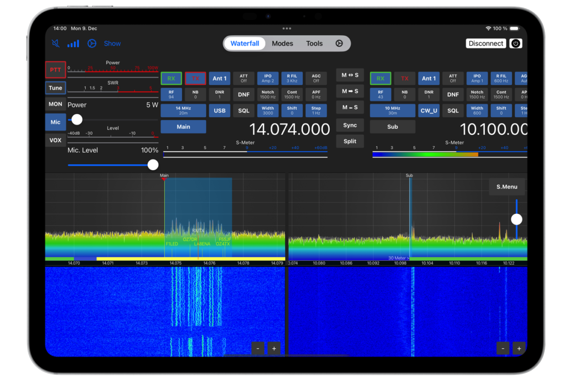Click the signal strength bars icon
Image resolution: width=588 pixels, height=378 pixels.
coord(73,43)
